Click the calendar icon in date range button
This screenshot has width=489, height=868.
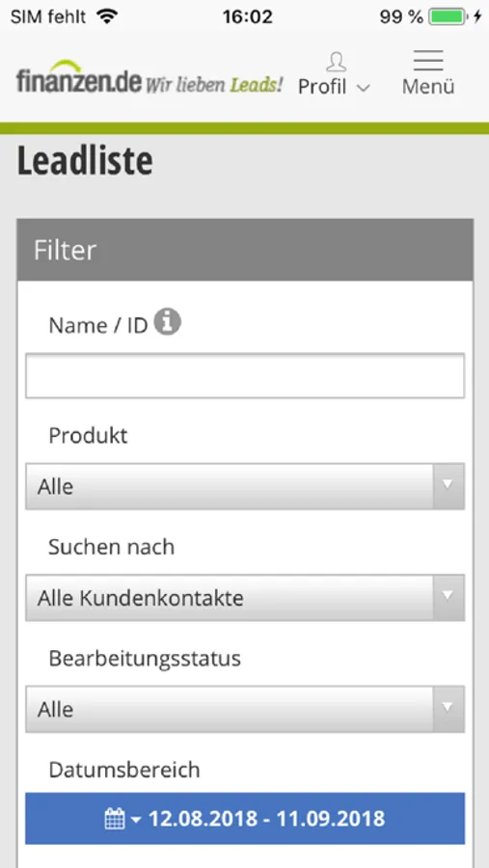point(115,819)
